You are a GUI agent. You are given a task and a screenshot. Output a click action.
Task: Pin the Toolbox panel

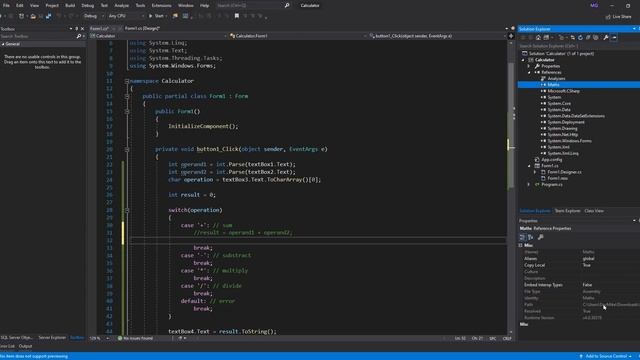(x=76, y=29)
